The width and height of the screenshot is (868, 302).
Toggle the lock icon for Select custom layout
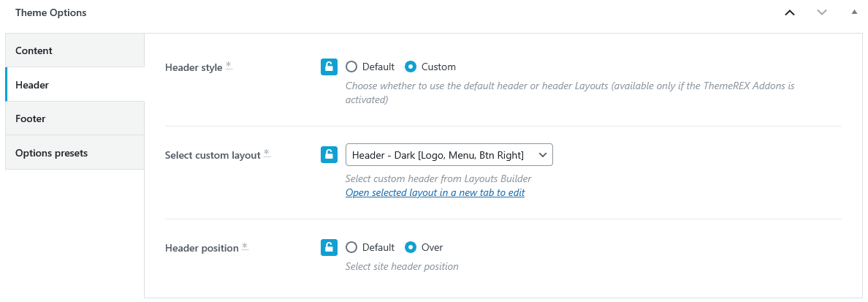[x=329, y=155]
